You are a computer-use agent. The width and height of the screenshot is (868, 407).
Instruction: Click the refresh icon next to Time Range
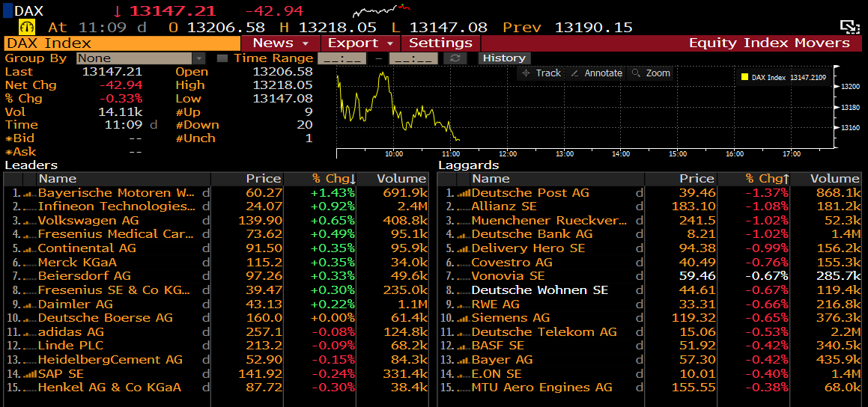click(x=455, y=58)
